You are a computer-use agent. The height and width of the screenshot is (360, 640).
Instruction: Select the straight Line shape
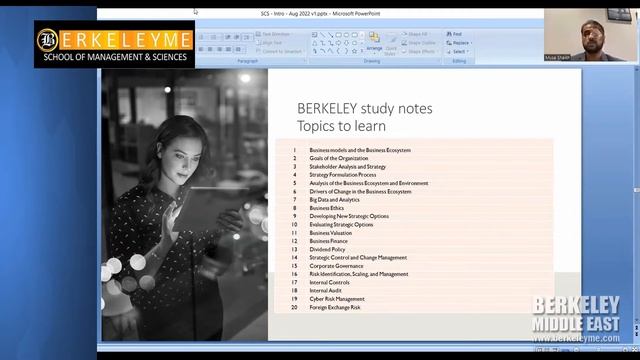coord(323,35)
